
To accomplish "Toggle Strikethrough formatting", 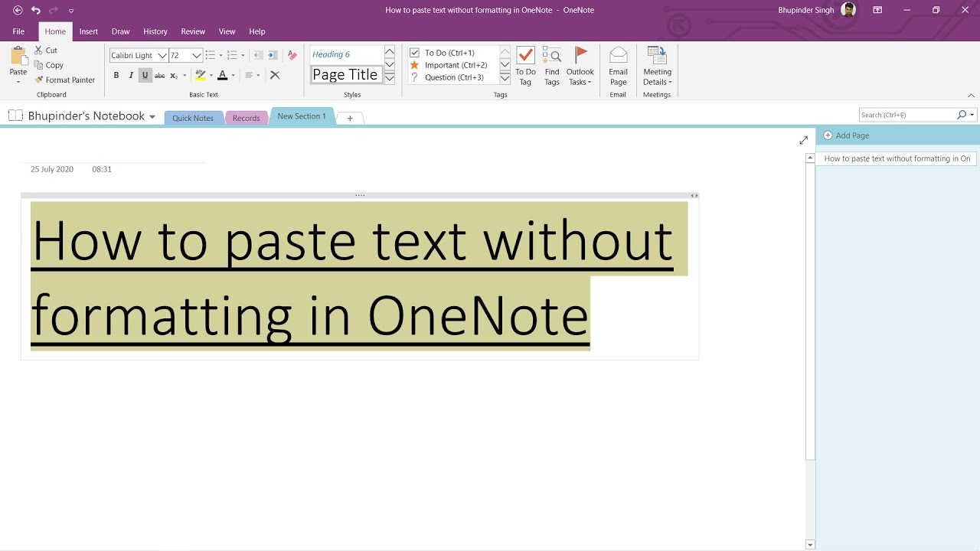I will [x=160, y=75].
